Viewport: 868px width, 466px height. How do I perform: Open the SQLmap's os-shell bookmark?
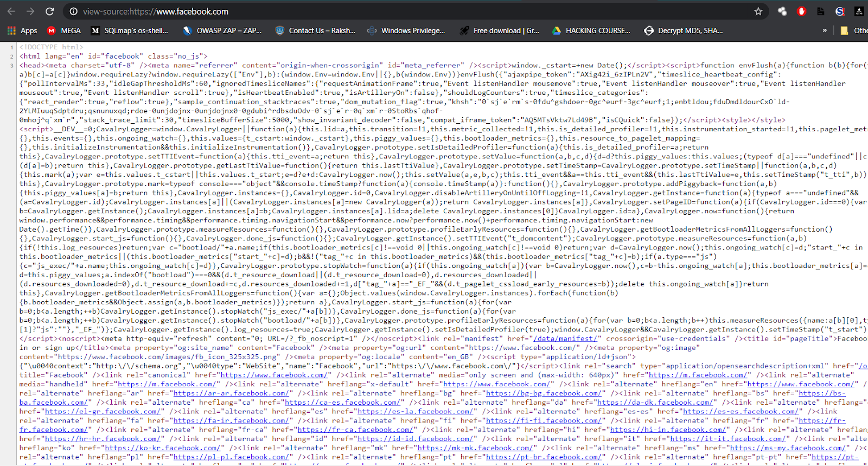pyautogui.click(x=130, y=31)
